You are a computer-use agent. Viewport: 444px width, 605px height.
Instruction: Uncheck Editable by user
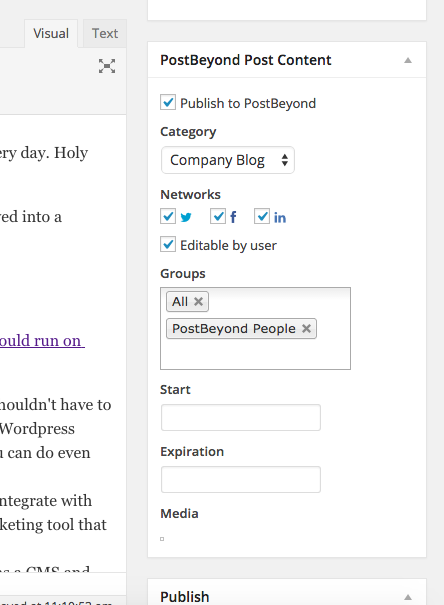pos(168,244)
